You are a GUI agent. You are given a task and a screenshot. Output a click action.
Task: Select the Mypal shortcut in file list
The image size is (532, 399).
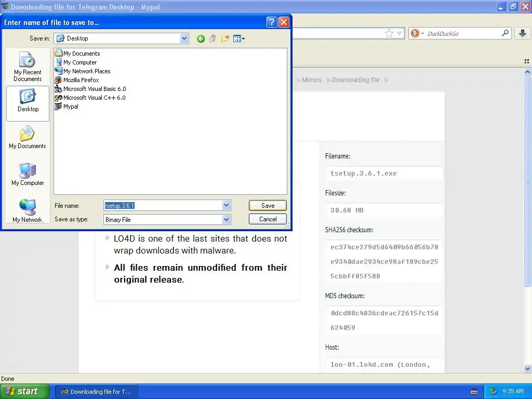point(67,106)
